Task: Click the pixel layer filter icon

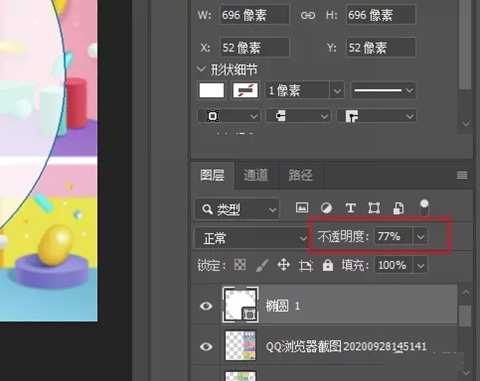Action: [x=302, y=208]
